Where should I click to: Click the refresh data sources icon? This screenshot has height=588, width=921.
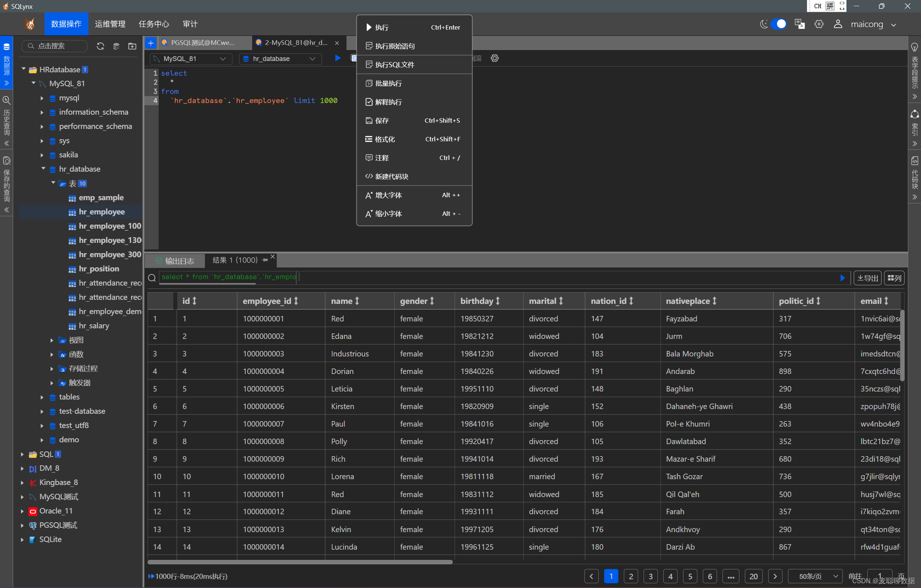(x=100, y=46)
